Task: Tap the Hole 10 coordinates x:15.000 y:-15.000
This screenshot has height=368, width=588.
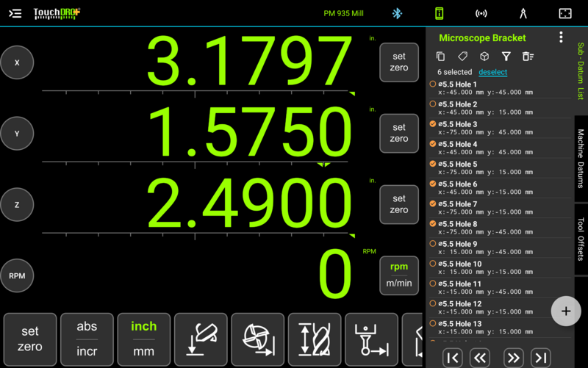Action: 485,272
